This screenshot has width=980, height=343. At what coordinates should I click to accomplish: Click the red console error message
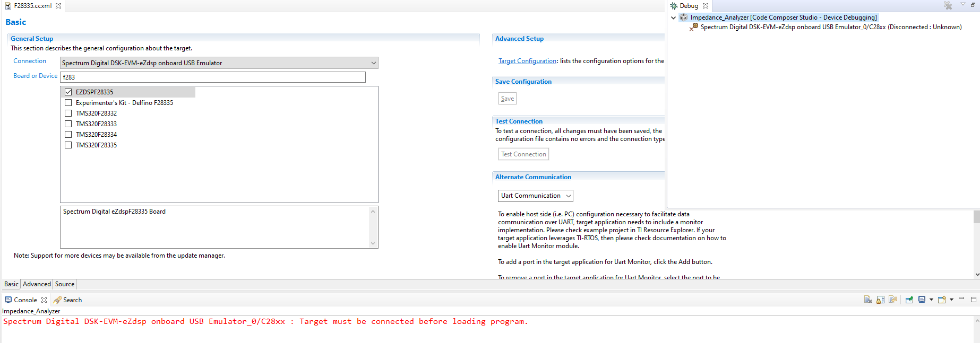click(x=265, y=322)
